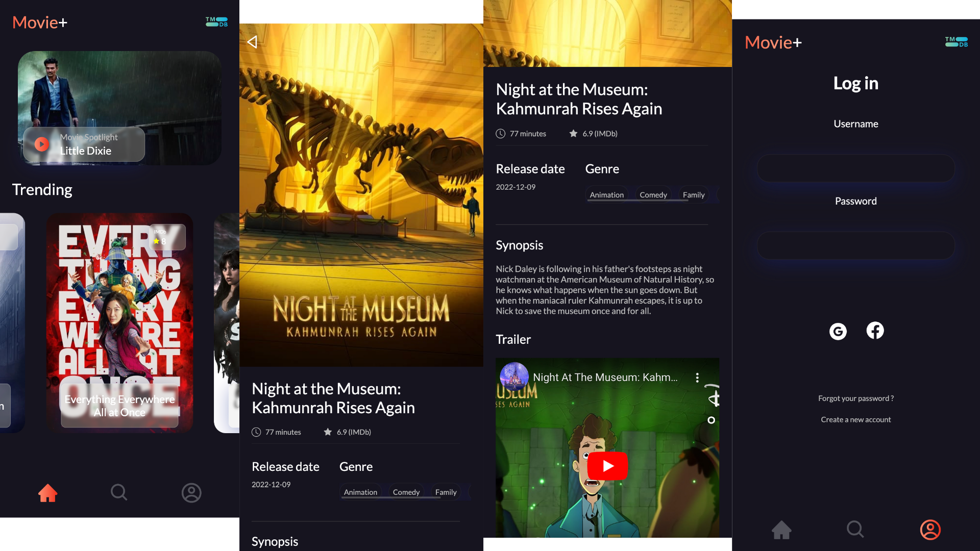980x551 pixels.
Task: Open the Search icon on home screen
Action: pos(118,492)
